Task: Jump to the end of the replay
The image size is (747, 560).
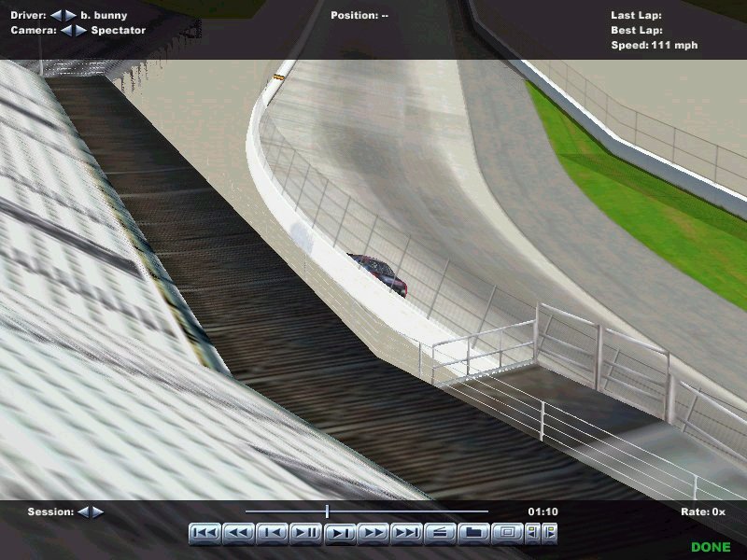Action: (x=406, y=533)
